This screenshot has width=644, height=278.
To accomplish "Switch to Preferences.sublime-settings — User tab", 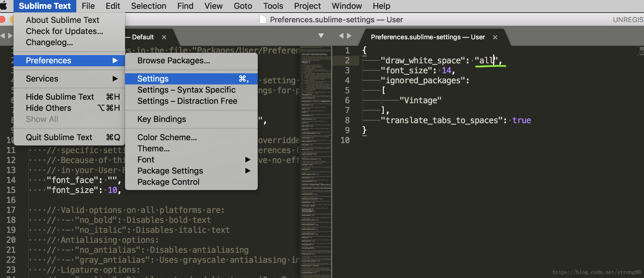I will [x=428, y=37].
